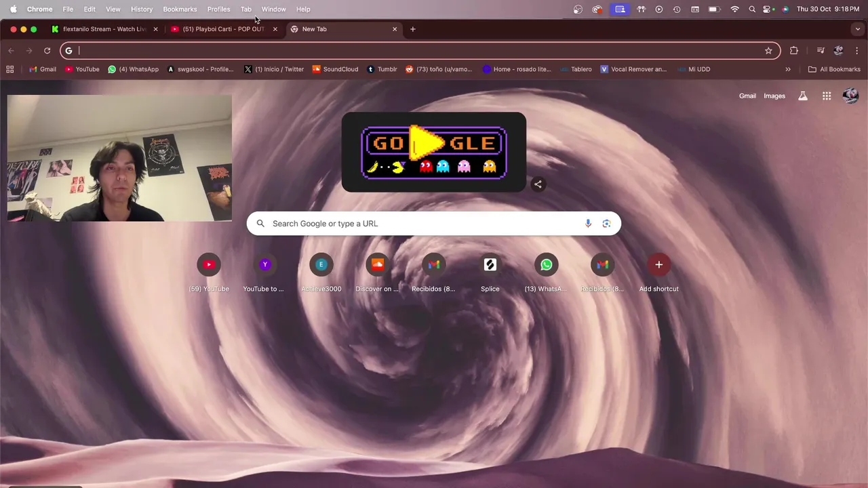Open the View menu
This screenshot has width=868, height=488.
113,9
